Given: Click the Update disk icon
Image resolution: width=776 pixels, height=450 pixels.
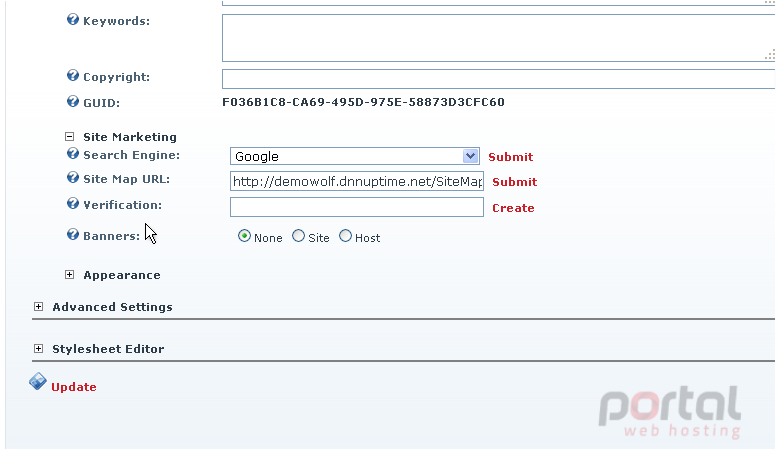Looking at the screenshot, I should (38, 382).
